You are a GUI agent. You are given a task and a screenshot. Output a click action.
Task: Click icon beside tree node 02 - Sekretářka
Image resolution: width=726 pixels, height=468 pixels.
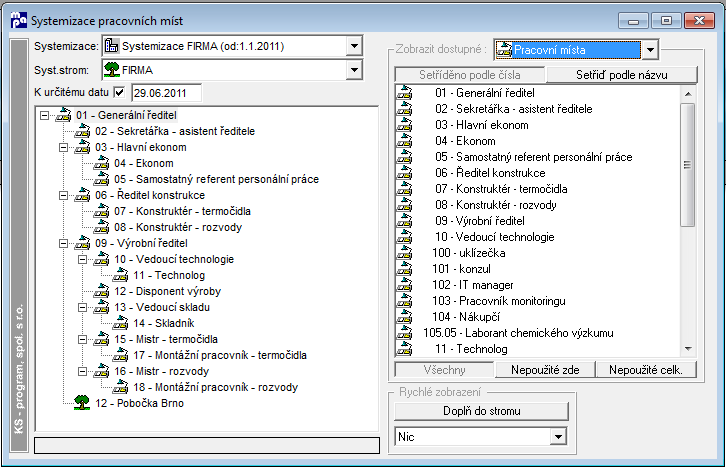pos(82,131)
